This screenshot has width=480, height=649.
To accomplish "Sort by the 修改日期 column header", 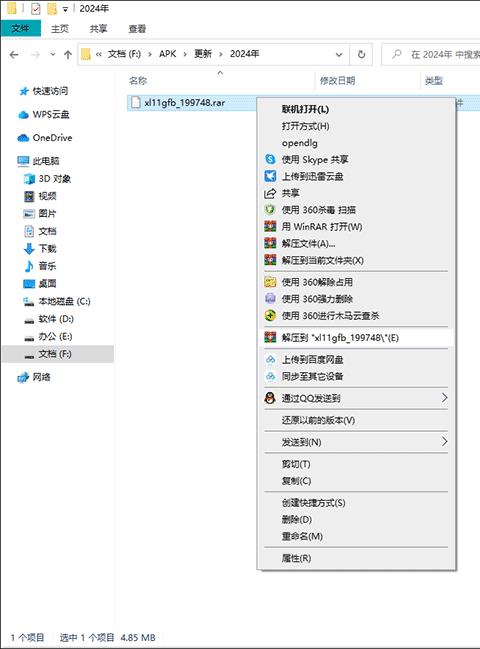I will point(337,80).
